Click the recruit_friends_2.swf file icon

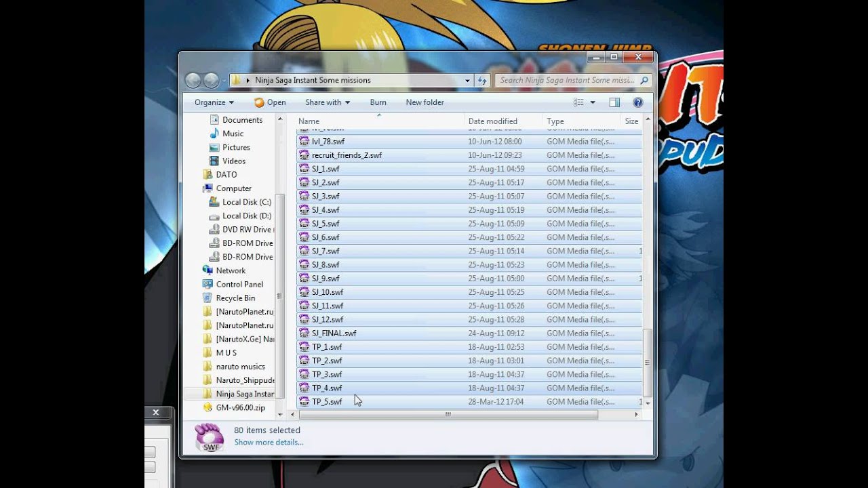(x=304, y=155)
